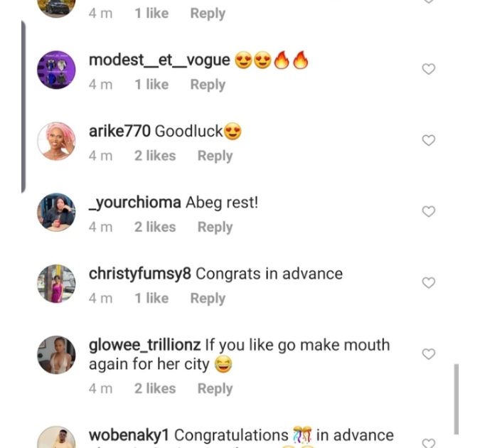Reply to glowee_trillionz's comment
480x448 pixels.
point(215,388)
